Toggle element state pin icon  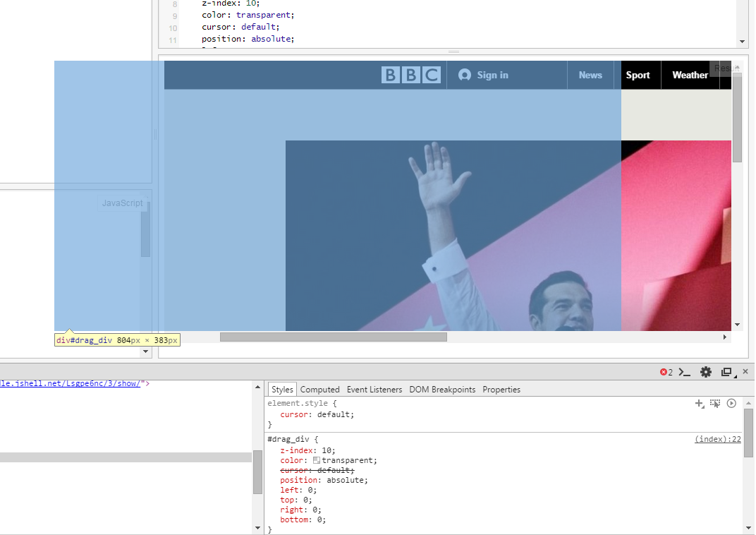tap(715, 404)
